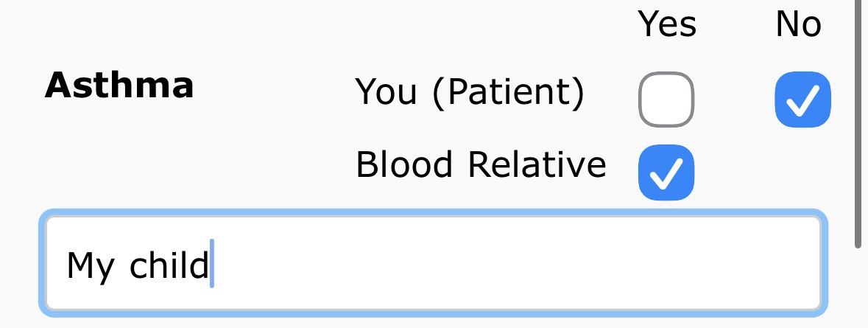The height and width of the screenshot is (328, 868).
Task: Click the checkmark icon beside Blood Relative
Action: [666, 174]
